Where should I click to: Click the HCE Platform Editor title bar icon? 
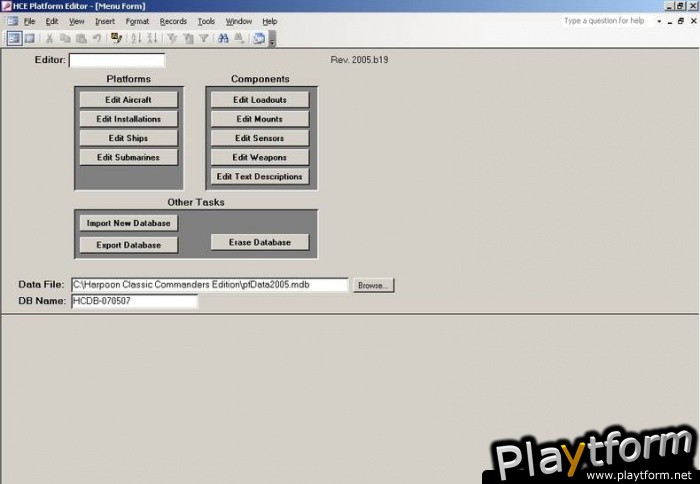(x=6, y=6)
